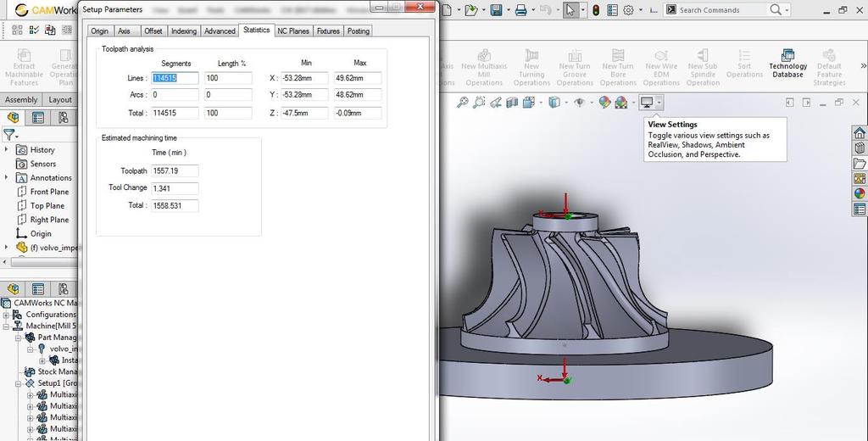Expand the History tree node

click(6, 149)
